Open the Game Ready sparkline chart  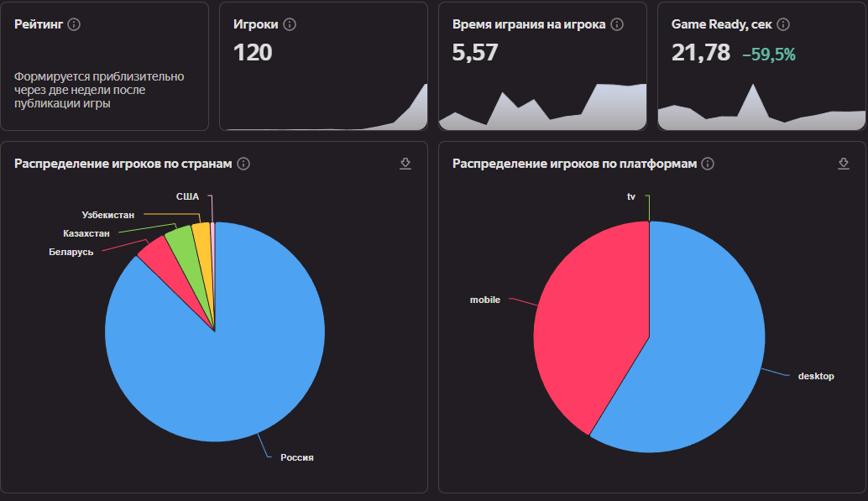tap(761, 107)
